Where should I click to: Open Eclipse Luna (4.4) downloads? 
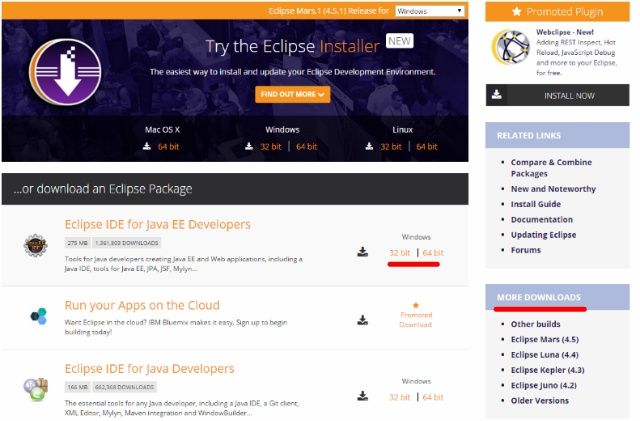[544, 354]
